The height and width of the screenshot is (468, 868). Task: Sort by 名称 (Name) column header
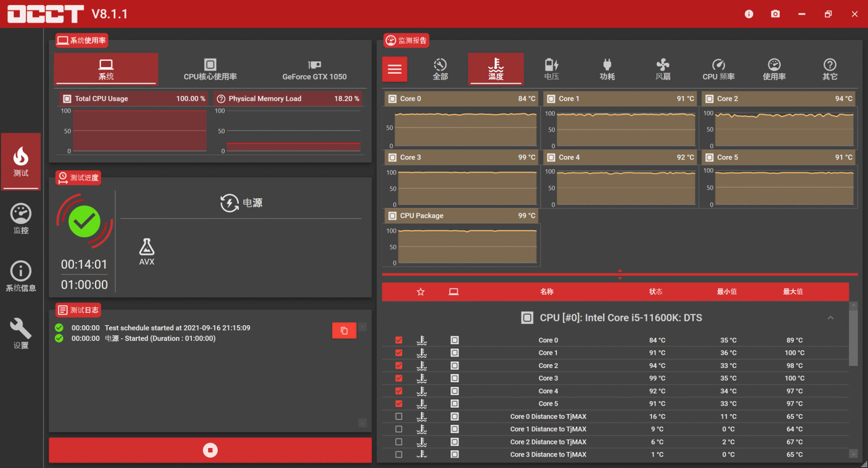pyautogui.click(x=547, y=292)
